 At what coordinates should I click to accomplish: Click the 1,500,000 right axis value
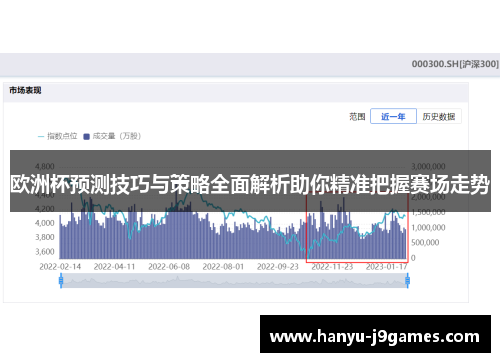(x=428, y=212)
